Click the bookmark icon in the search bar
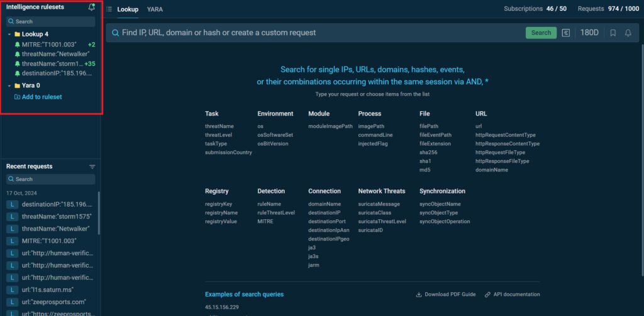This screenshot has width=644, height=316. click(613, 33)
